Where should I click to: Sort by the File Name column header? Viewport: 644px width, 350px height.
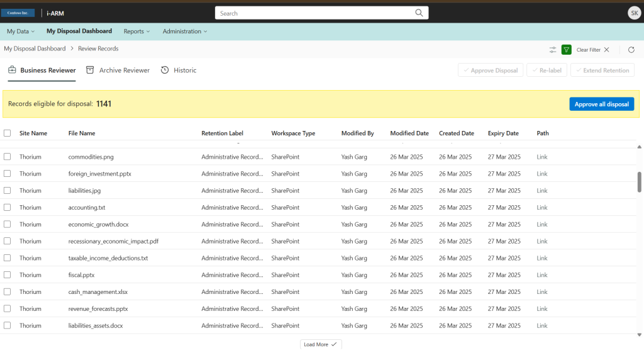point(82,133)
